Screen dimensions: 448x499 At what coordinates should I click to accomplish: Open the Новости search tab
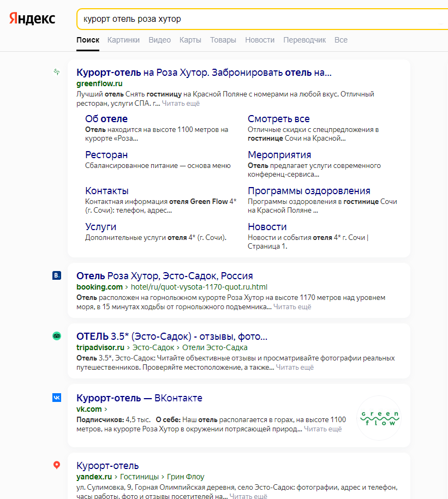(260, 40)
